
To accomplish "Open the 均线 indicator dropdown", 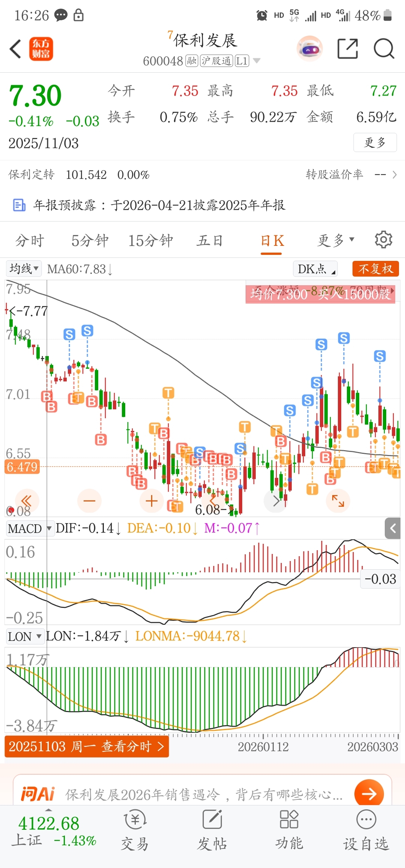I will click(24, 269).
